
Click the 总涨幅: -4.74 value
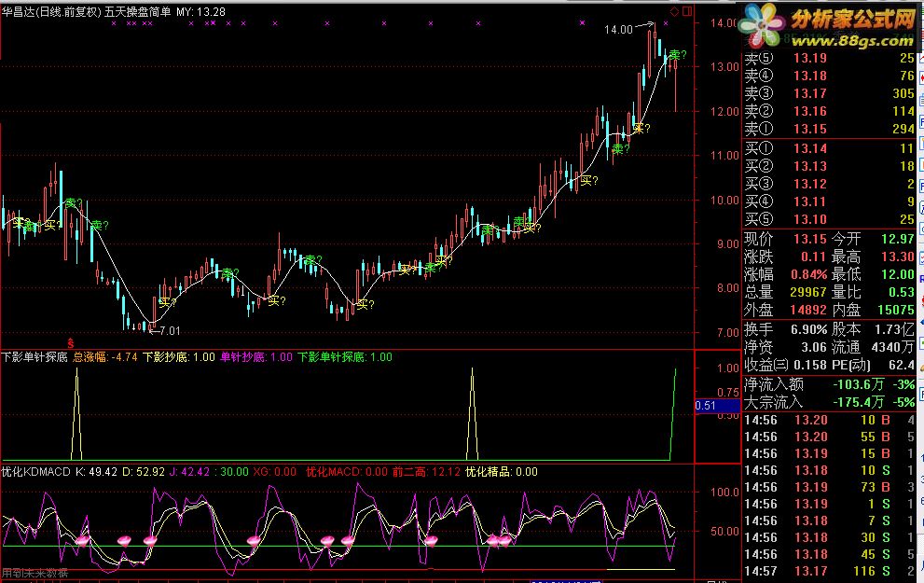click(105, 357)
